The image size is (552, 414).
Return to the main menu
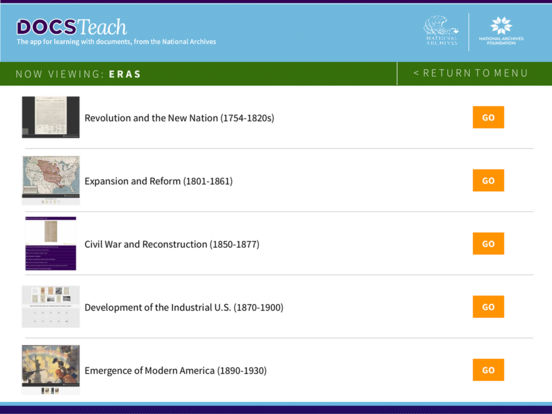click(471, 73)
